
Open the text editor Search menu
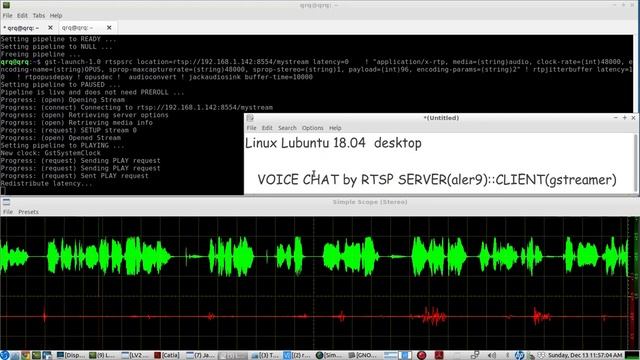(287, 128)
